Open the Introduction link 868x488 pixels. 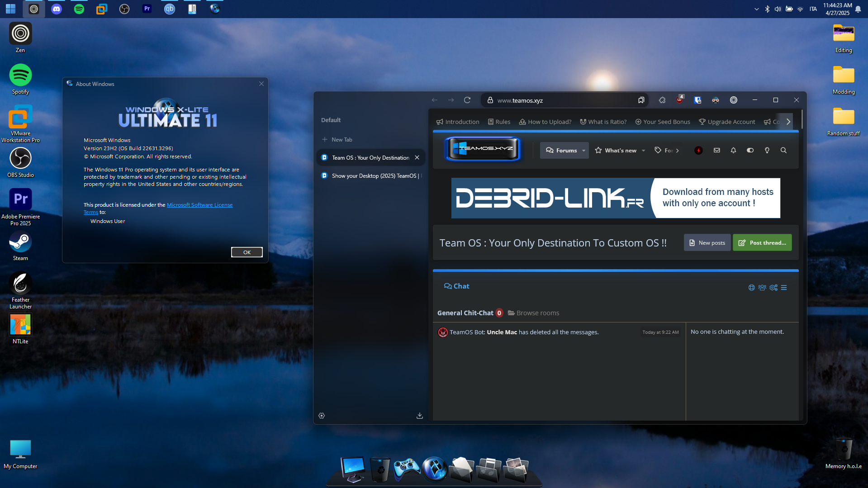(x=458, y=122)
